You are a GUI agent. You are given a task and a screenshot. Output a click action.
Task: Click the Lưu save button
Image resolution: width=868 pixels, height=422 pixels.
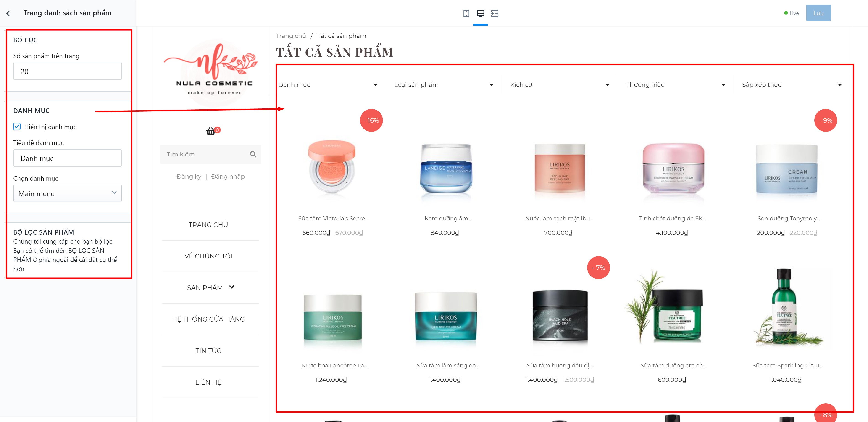(x=818, y=13)
